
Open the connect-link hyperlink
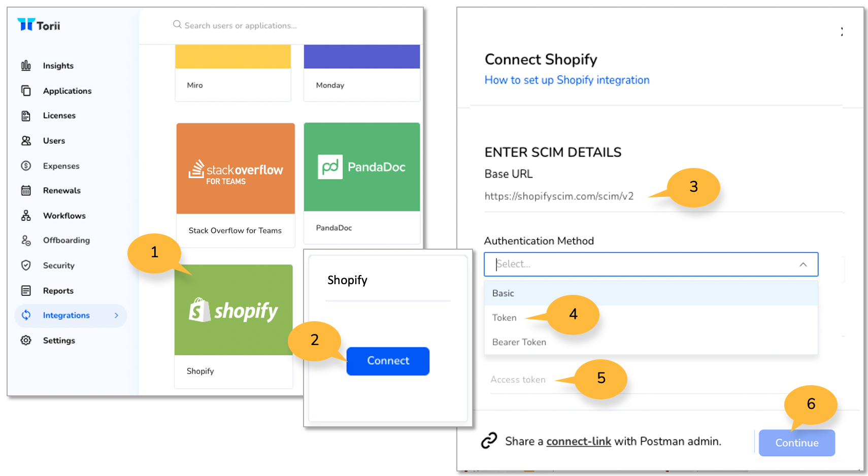(578, 441)
